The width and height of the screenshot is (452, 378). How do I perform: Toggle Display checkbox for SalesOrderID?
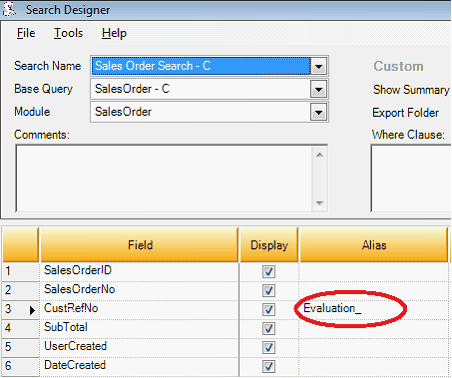click(268, 271)
